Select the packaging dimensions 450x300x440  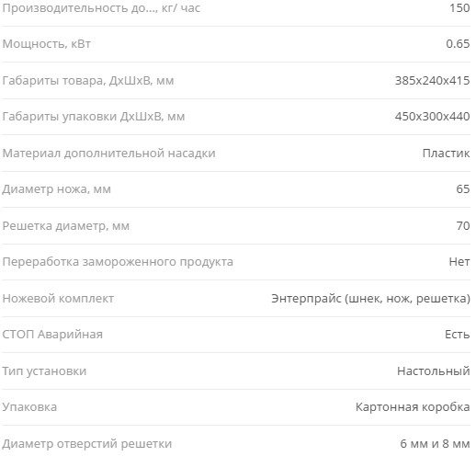pyautogui.click(x=432, y=116)
